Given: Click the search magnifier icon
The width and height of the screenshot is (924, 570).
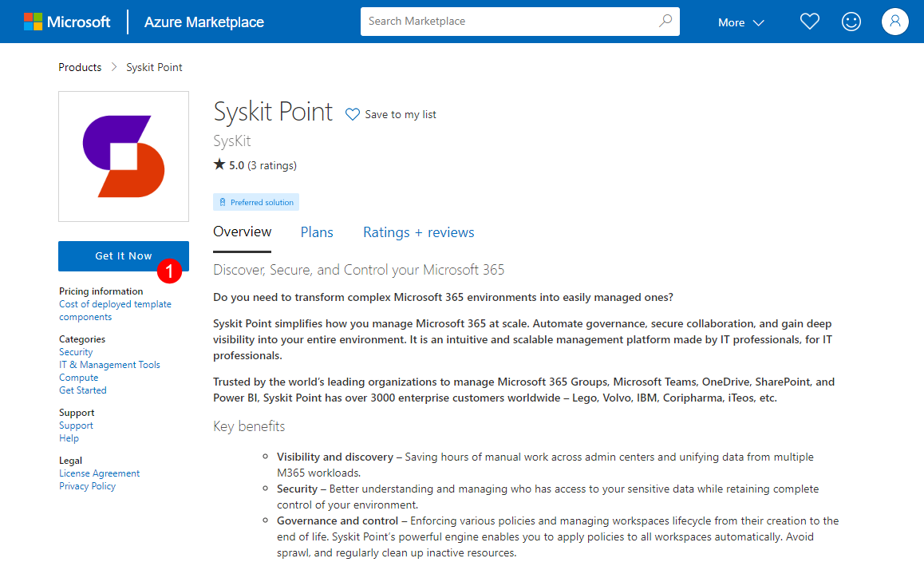Looking at the screenshot, I should 665,22.
